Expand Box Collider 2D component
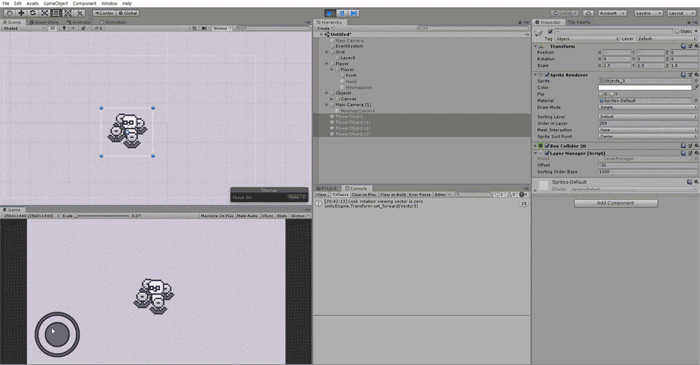 [x=535, y=146]
